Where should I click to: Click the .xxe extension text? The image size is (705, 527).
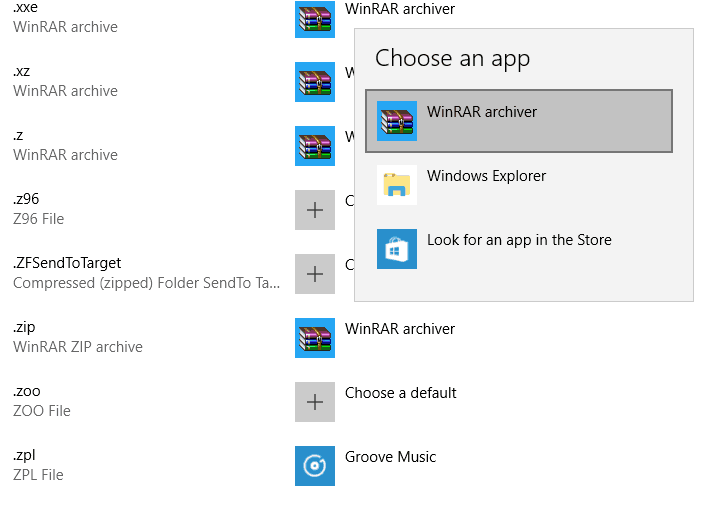25,7
